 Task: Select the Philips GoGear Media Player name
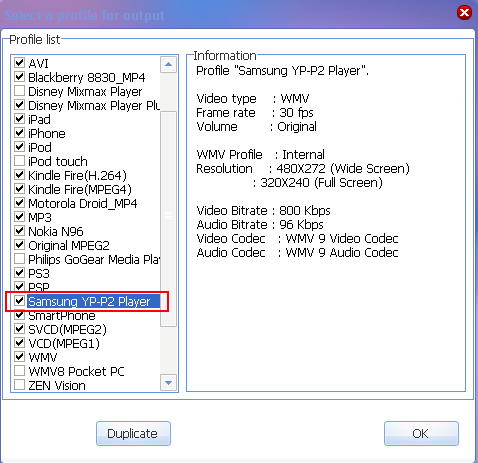(94, 259)
